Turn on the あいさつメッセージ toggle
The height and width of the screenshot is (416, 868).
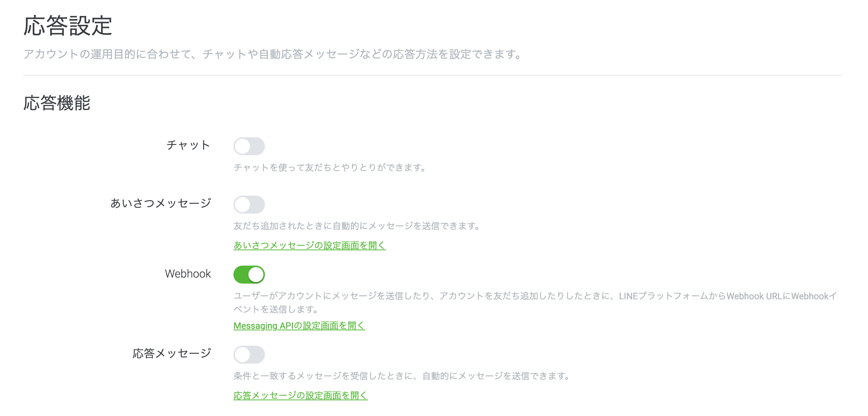click(249, 205)
